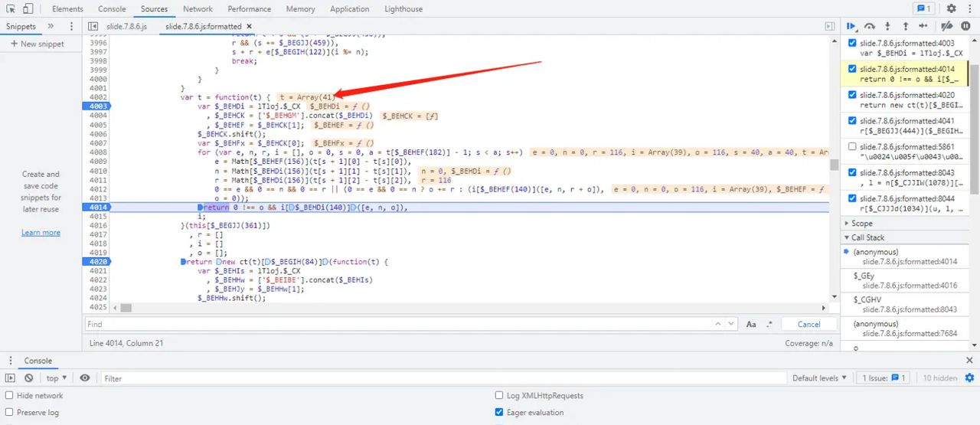Screen dimensions: 980x425
Task: Click in the console Filter field
Action: coord(444,378)
